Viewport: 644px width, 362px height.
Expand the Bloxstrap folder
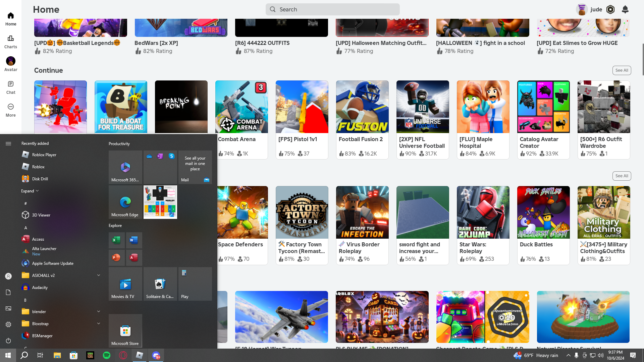99,323
